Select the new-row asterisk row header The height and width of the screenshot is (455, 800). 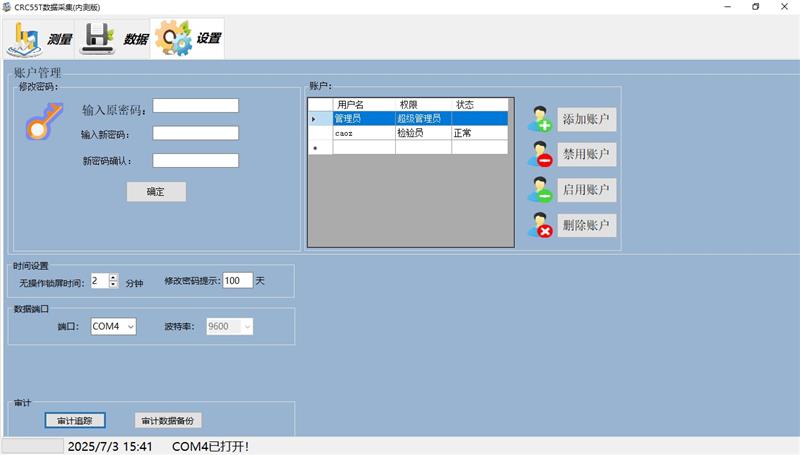pos(320,147)
